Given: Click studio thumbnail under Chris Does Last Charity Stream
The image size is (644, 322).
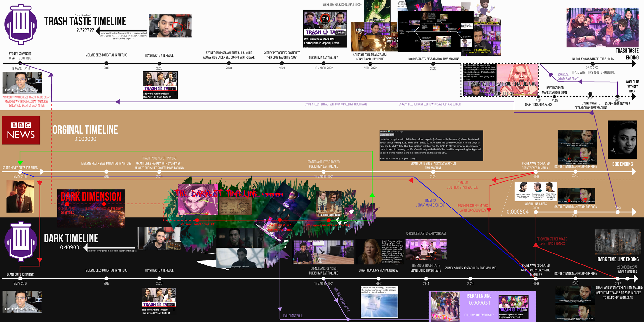Looking at the screenshot, I should pyautogui.click(x=426, y=250).
